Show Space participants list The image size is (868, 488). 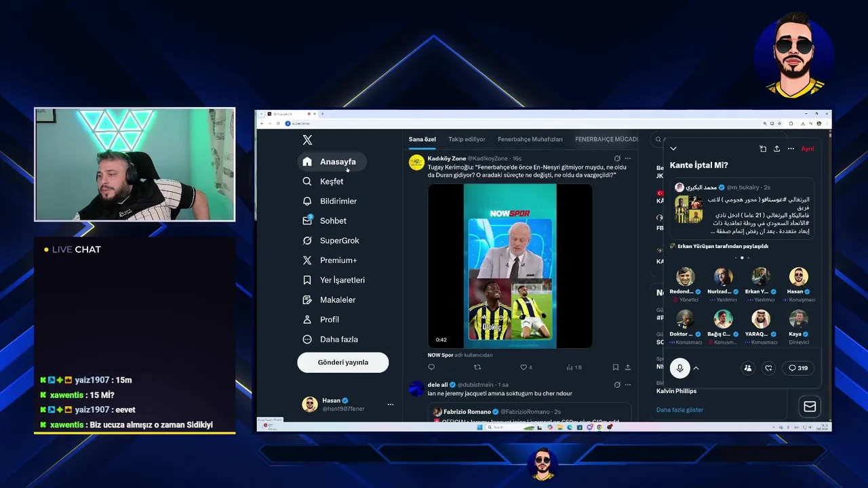(748, 368)
